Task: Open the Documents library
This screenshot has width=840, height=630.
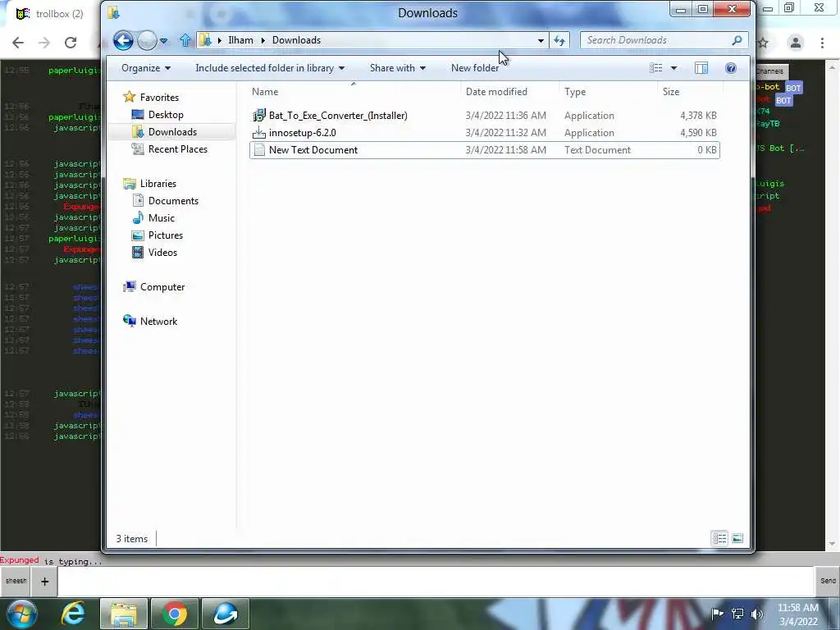Action: click(x=173, y=201)
